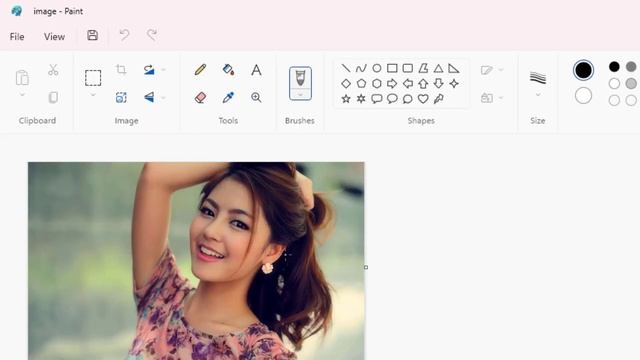Select the Eraser tool

[x=200, y=98]
